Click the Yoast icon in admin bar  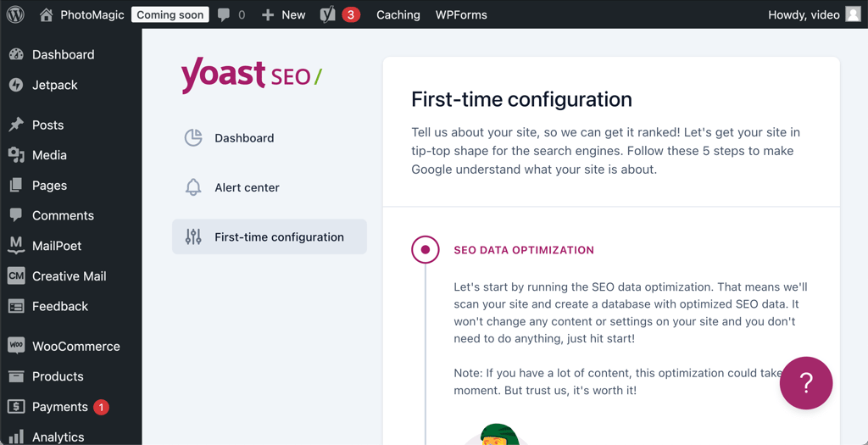click(328, 15)
